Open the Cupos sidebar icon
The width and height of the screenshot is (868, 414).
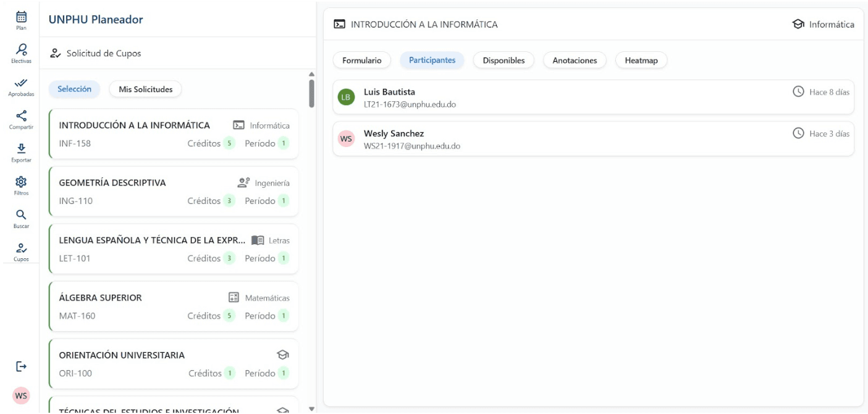point(21,248)
